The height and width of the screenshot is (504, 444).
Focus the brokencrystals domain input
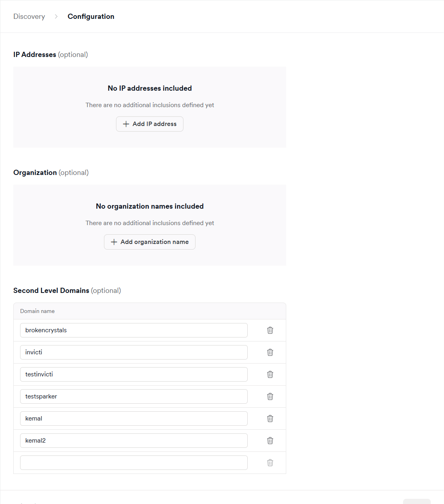134,330
